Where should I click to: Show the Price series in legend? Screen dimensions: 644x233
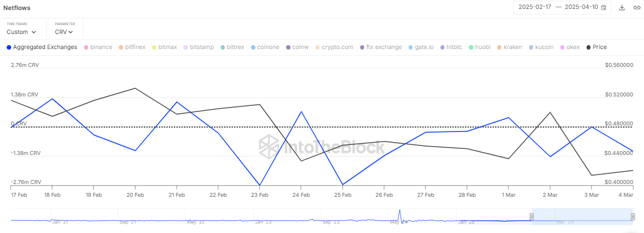click(x=596, y=47)
